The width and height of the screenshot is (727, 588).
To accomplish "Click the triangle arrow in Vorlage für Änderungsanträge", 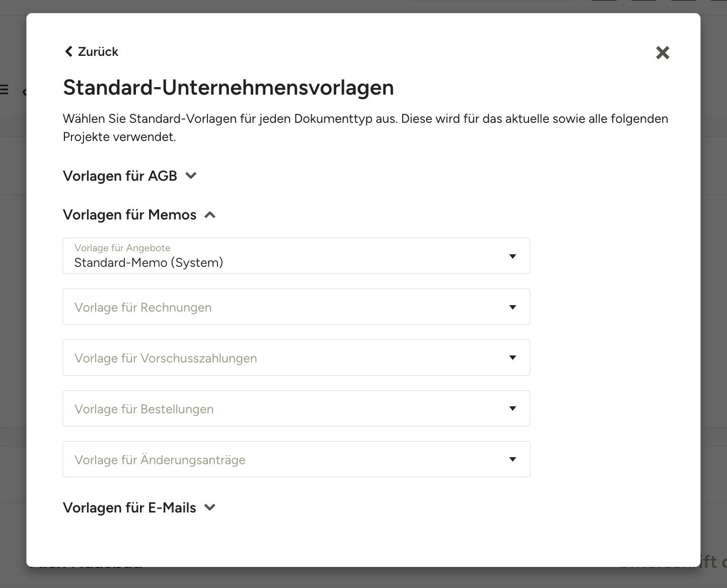I will (x=513, y=460).
